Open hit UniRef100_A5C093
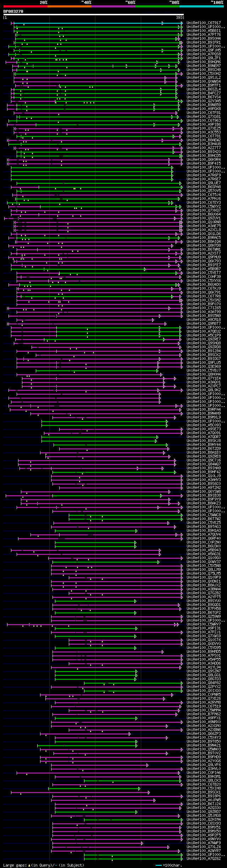 point(204,425)
